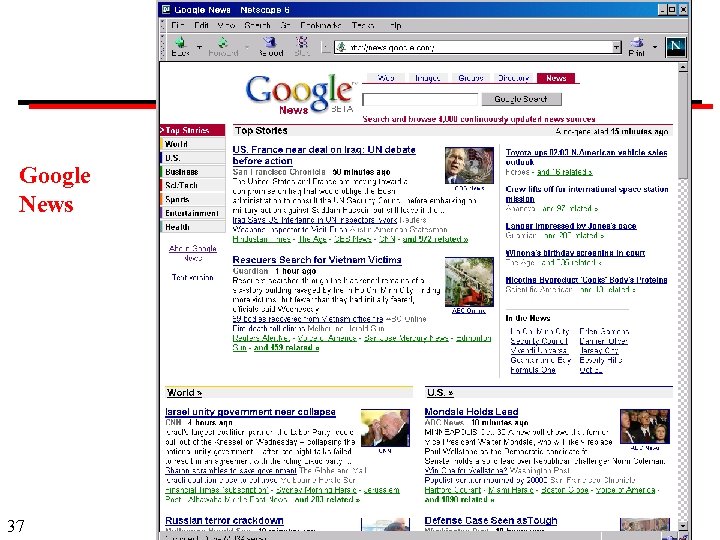This screenshot has height=540, width=720.
Task: Select Top Stories in the sidebar
Action: (193, 130)
